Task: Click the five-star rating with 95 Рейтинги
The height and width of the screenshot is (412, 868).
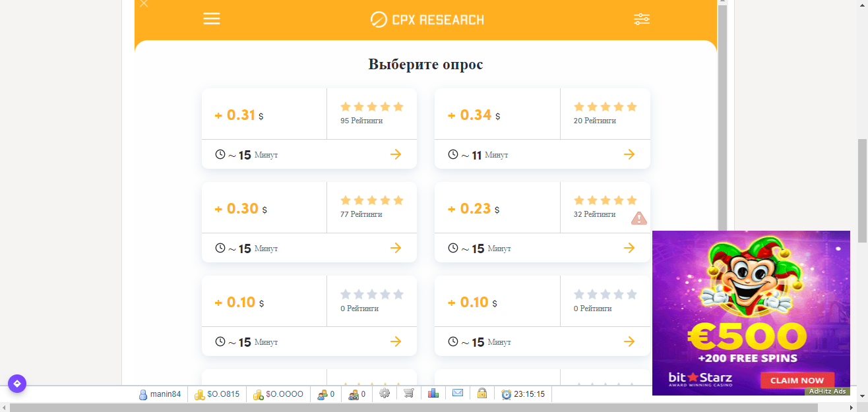Action: pyautogui.click(x=372, y=107)
